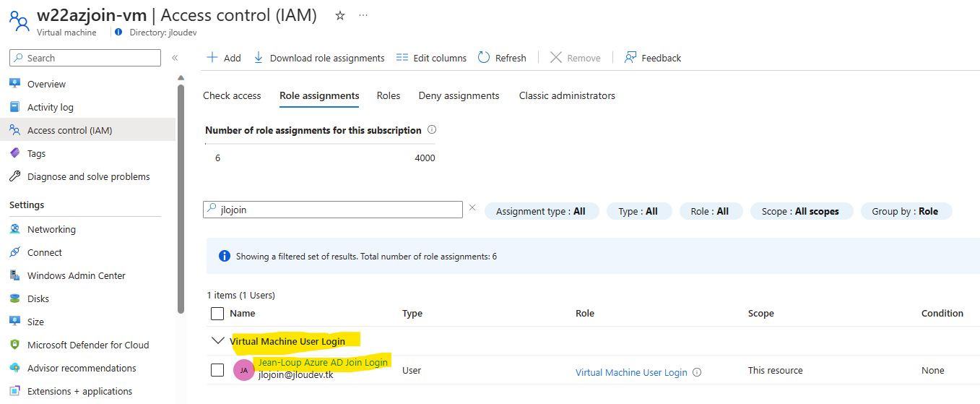Click the This resource scope cell

click(x=776, y=370)
